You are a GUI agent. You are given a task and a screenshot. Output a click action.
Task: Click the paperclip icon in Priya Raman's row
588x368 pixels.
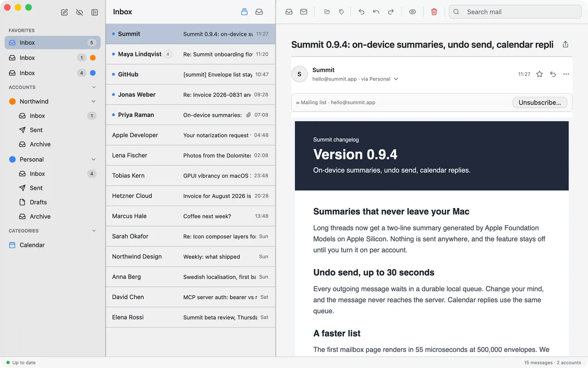[x=248, y=115]
